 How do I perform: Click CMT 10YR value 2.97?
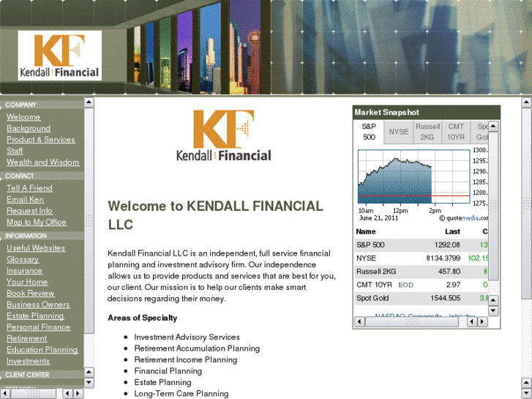453,285
